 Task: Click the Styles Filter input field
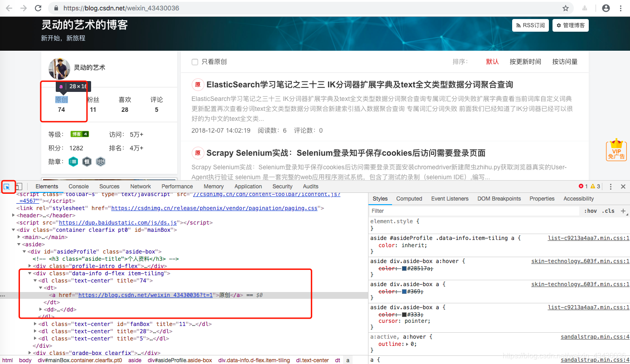pyautogui.click(x=474, y=211)
